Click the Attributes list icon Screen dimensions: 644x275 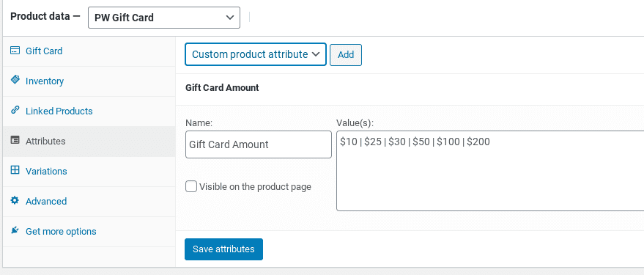tap(15, 140)
